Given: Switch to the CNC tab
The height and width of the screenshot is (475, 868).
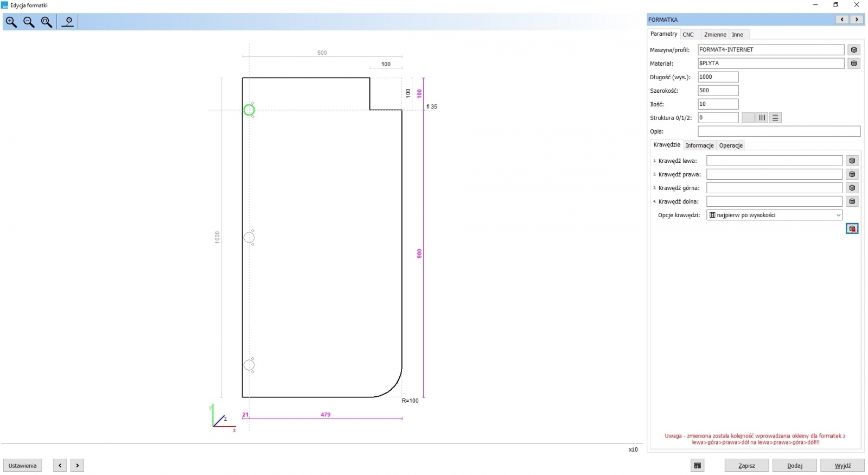Looking at the screenshot, I should pos(688,35).
